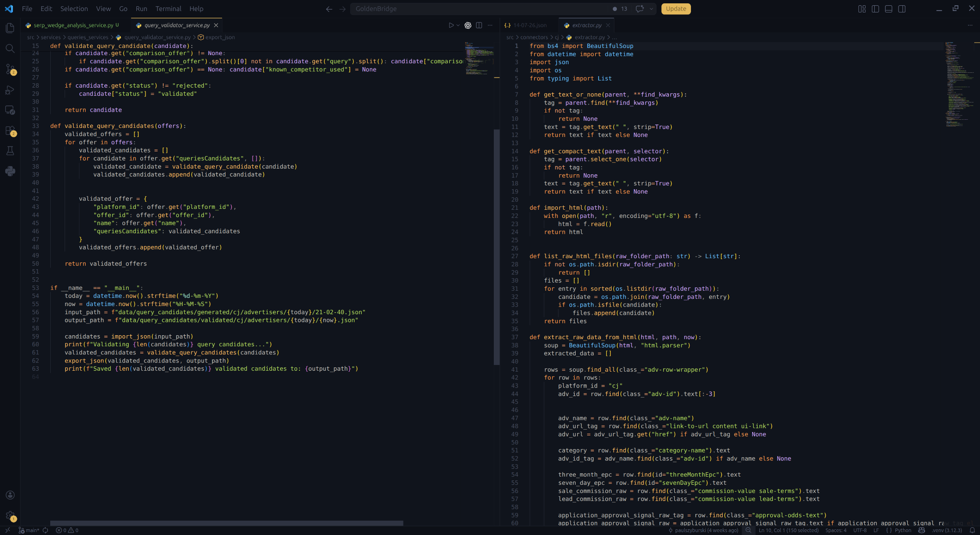Open the Manage gear menu
This screenshot has height=535, width=980.
10,516
